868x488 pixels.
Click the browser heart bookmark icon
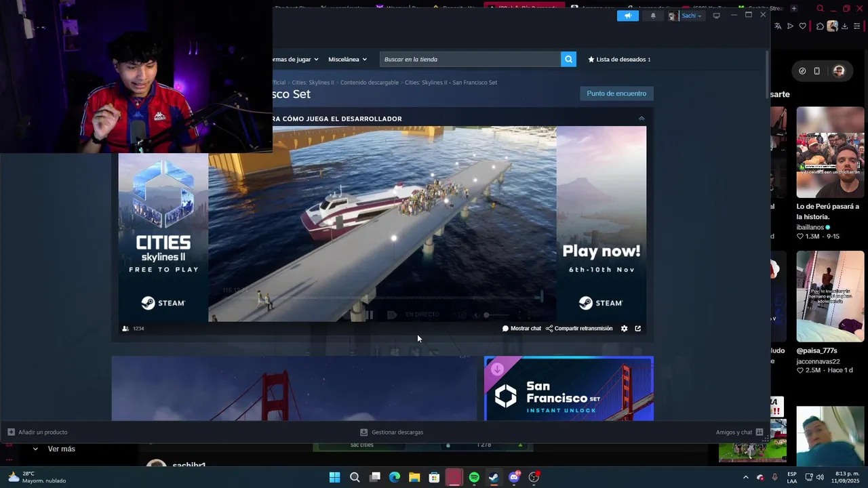[x=803, y=26]
